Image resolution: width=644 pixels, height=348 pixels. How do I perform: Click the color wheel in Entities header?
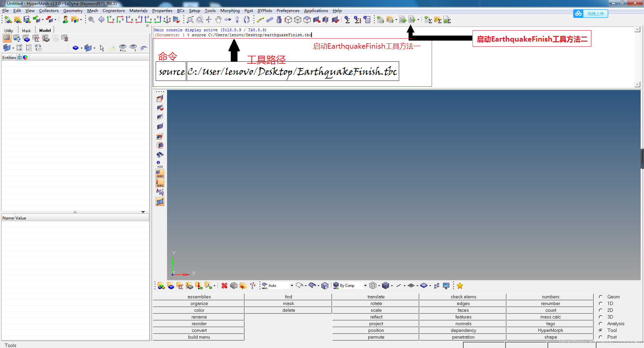click(x=25, y=57)
